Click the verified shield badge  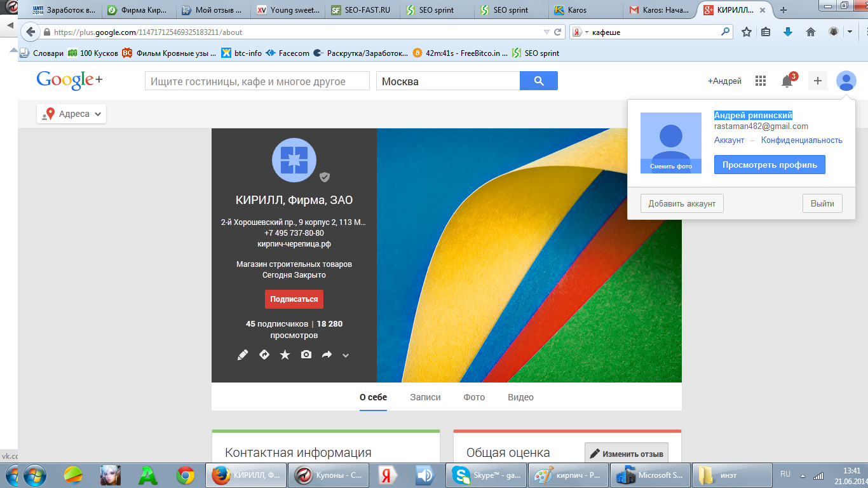coord(325,177)
